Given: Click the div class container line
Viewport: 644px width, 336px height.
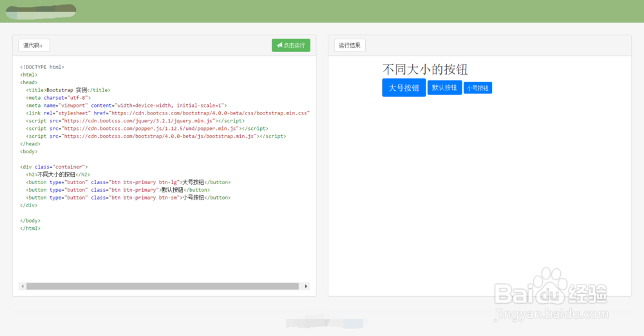Looking at the screenshot, I should [x=54, y=167].
